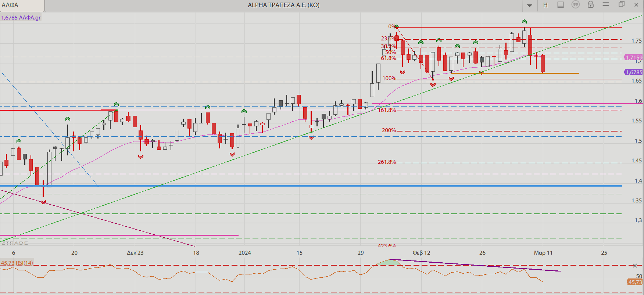Click the H timeframe selector
Viewport: 644px width, 295px height.
click(x=545, y=5)
